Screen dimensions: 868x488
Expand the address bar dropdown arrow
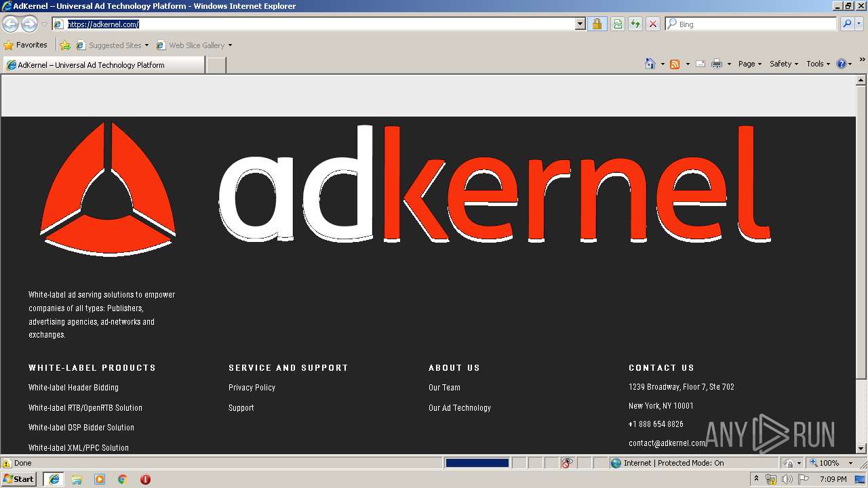(x=580, y=24)
